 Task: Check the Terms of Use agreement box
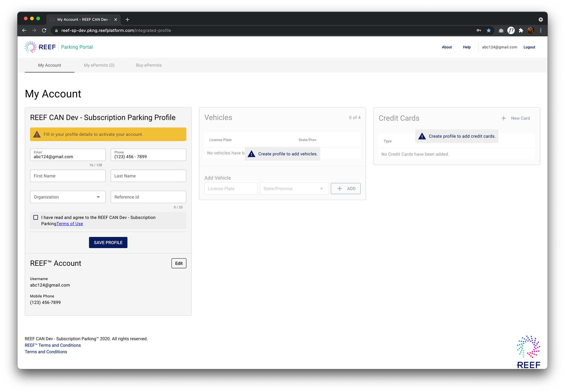pos(36,217)
